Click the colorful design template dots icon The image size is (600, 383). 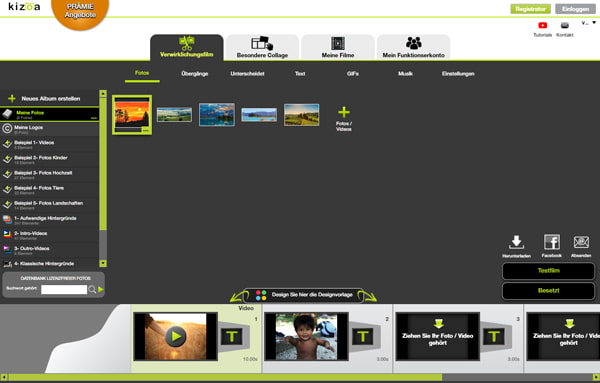pos(261,295)
